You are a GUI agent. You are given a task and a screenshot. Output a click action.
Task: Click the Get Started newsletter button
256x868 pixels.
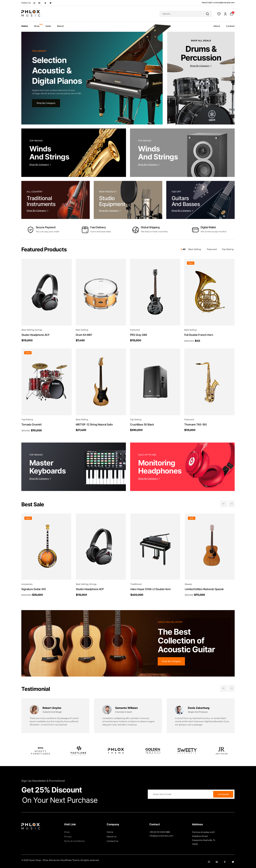click(223, 794)
